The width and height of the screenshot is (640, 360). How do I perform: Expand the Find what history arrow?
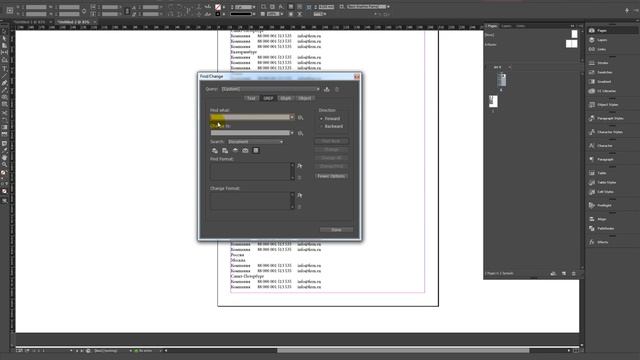pos(292,118)
